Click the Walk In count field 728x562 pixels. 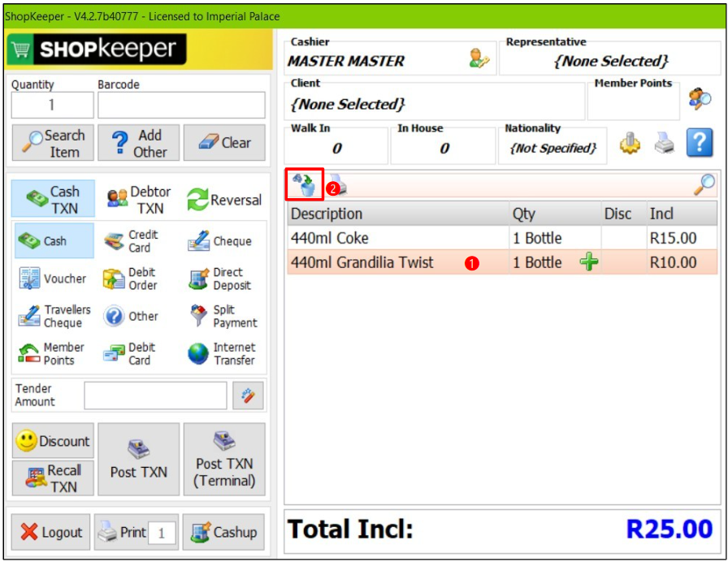click(336, 148)
